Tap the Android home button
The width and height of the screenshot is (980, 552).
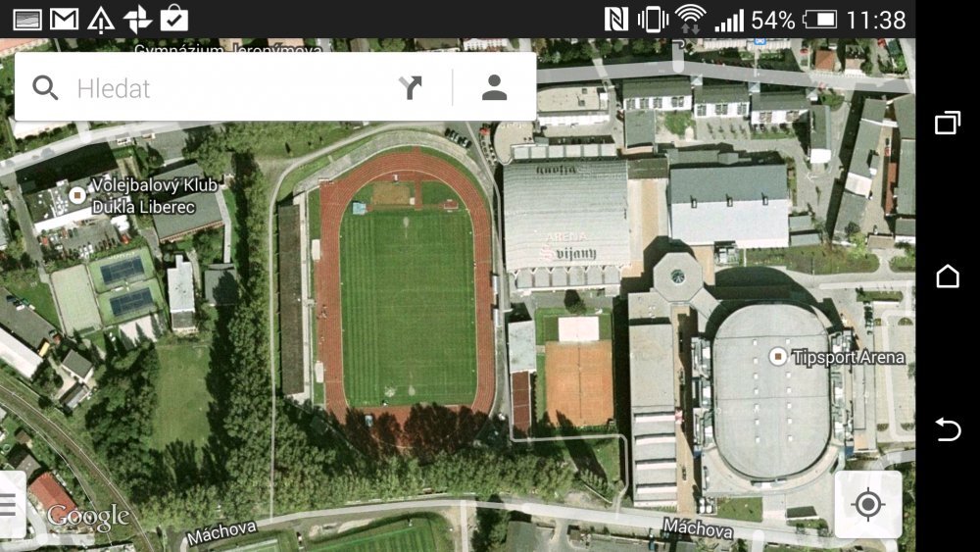(x=948, y=276)
